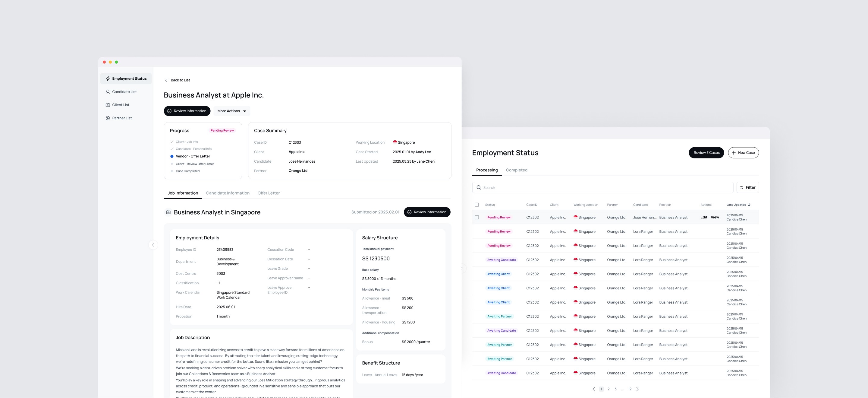The width and height of the screenshot is (868, 398).
Task: Switch to the Candidate Information tab
Action: tap(228, 193)
